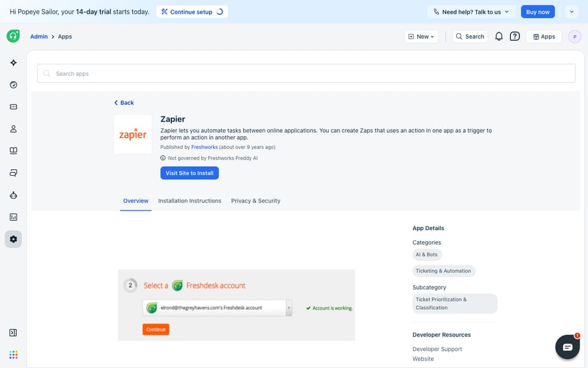The height and width of the screenshot is (368, 588).
Task: Click the Zapier app logo
Action: pyautogui.click(x=133, y=134)
